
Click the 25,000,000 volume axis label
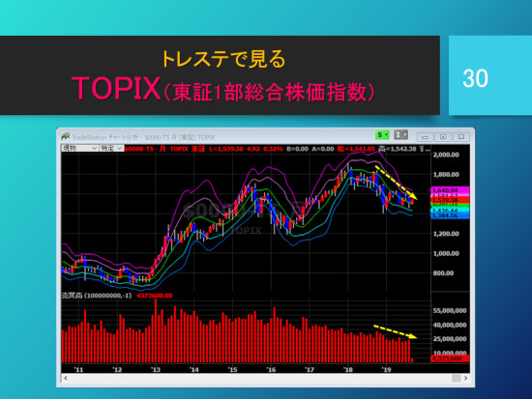(450, 339)
